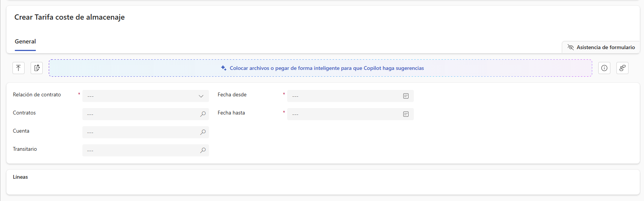
Task: Open the Fecha hasta calendar picker
Action: pyautogui.click(x=406, y=114)
